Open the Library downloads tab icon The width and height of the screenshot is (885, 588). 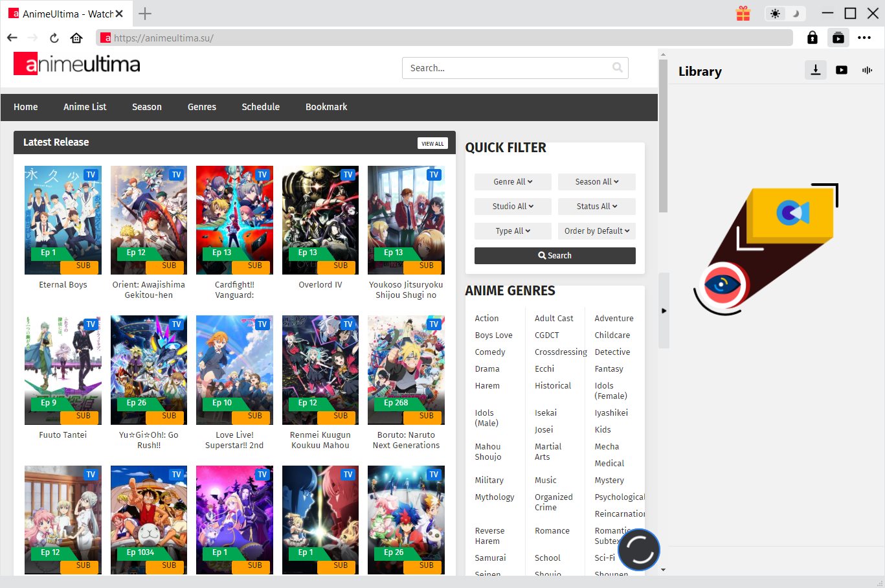pyautogui.click(x=816, y=70)
